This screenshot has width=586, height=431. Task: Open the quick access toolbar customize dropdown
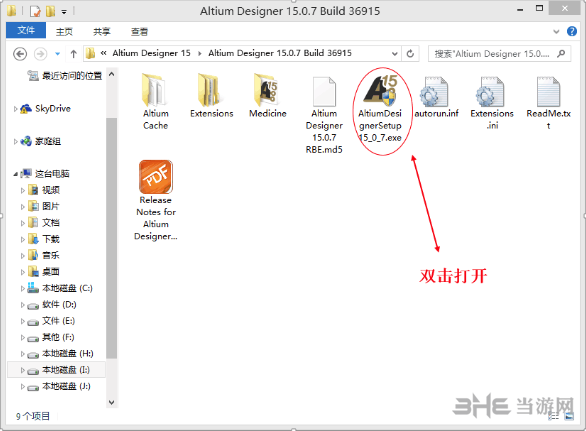point(64,12)
